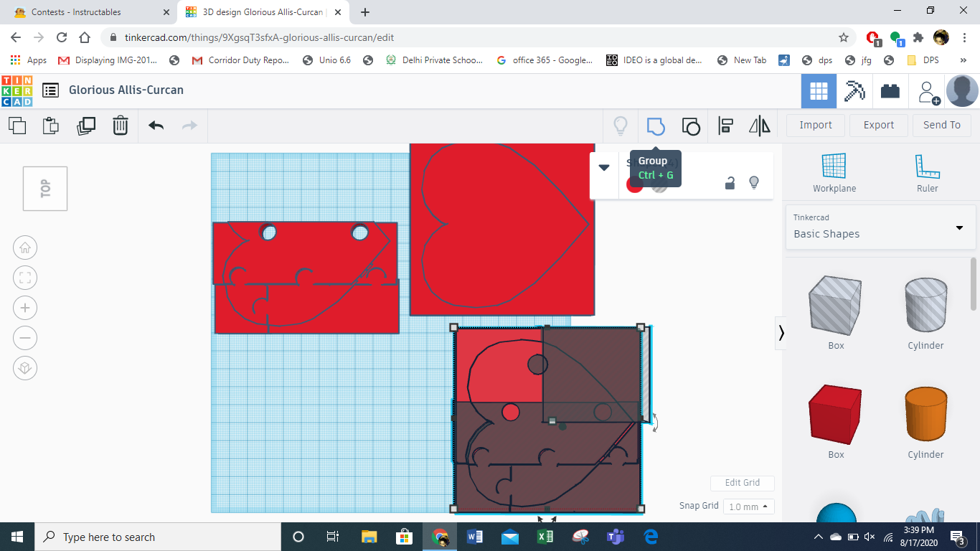Undo the last action

pos(156,126)
